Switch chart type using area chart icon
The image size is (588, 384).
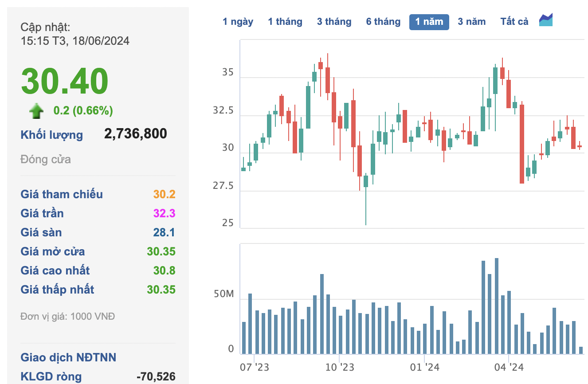pos(546,20)
